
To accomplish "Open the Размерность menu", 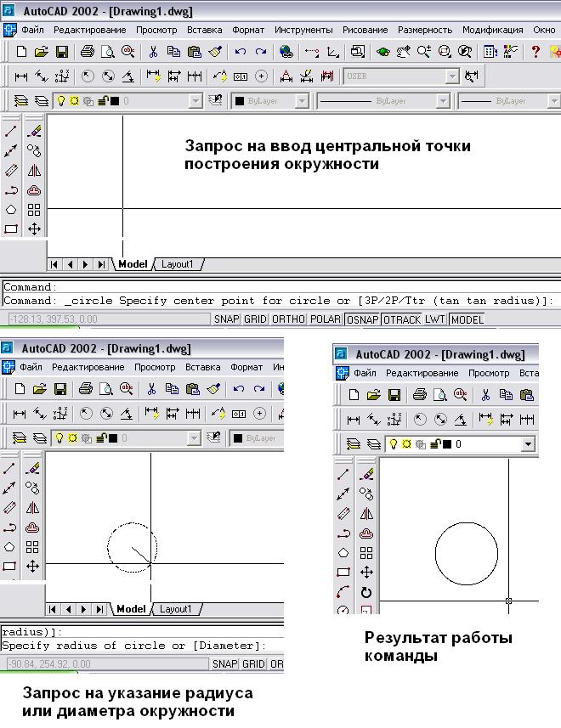I will pos(425,30).
